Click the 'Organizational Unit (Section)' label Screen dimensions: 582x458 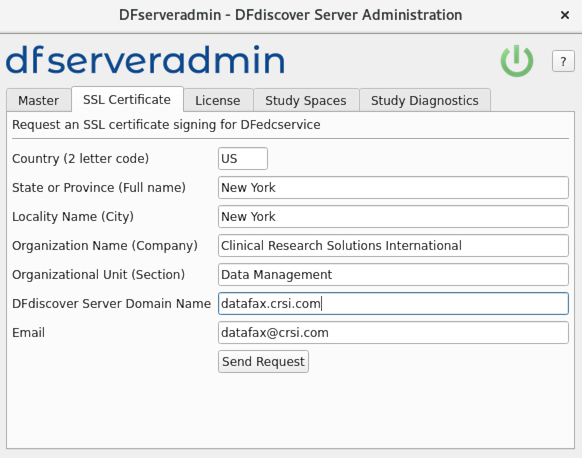point(98,275)
